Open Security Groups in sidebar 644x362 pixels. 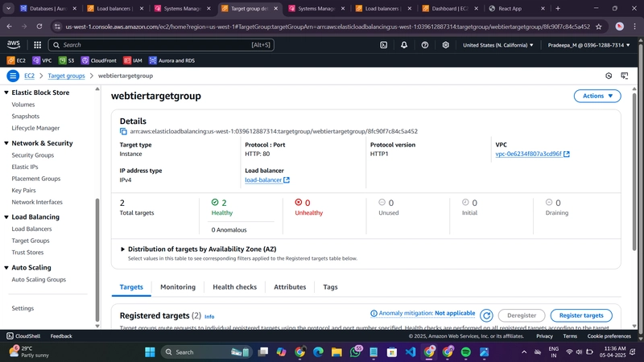[x=33, y=155]
